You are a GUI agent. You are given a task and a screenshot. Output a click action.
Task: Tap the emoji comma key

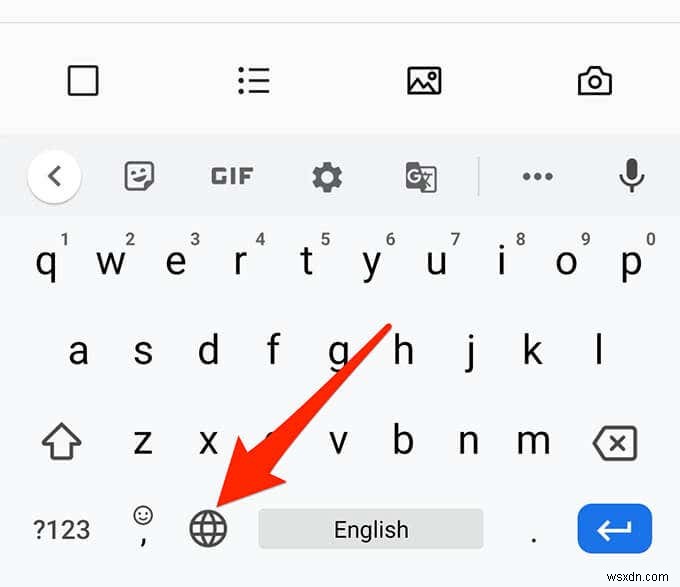coord(143,526)
